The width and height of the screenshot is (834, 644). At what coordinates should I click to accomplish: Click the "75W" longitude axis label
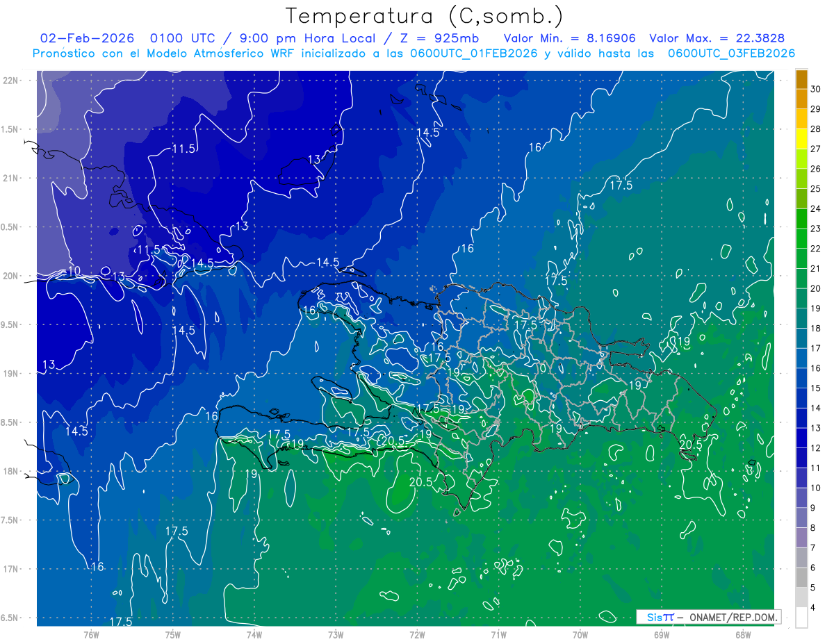[x=173, y=635]
